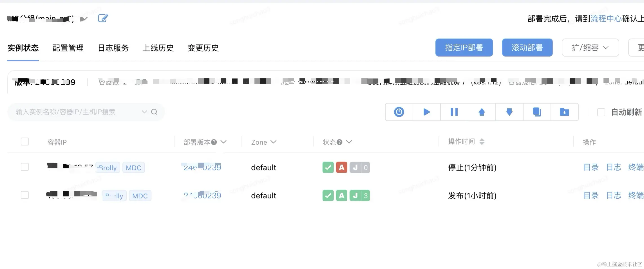Screen dimensions: 644x269
Task: Click green J 3 status badge in 发布 row
Action: (360, 196)
